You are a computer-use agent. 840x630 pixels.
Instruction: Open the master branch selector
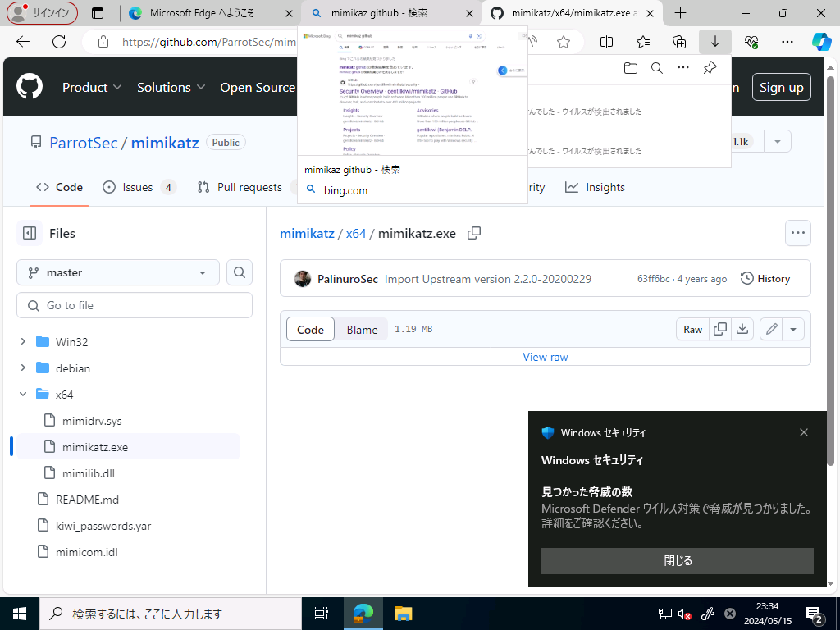(x=118, y=272)
